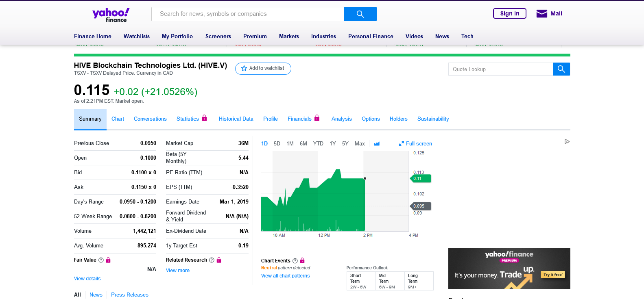
Task: Click the Yahoo Finance logo
Action: (x=111, y=15)
